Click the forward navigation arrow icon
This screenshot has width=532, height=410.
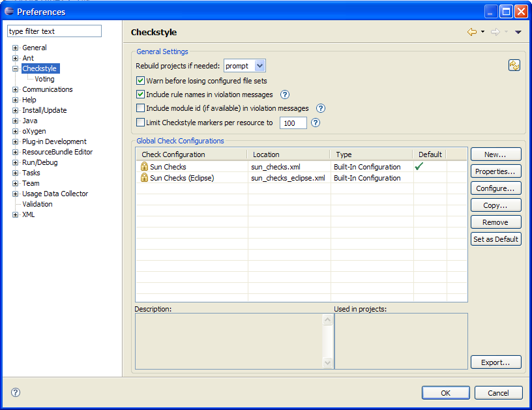(x=495, y=32)
